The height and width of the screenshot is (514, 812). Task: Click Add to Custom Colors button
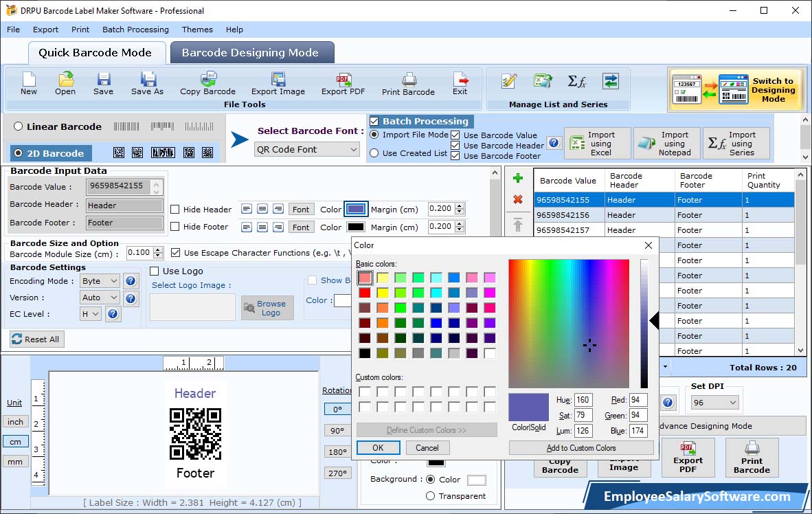coord(581,447)
